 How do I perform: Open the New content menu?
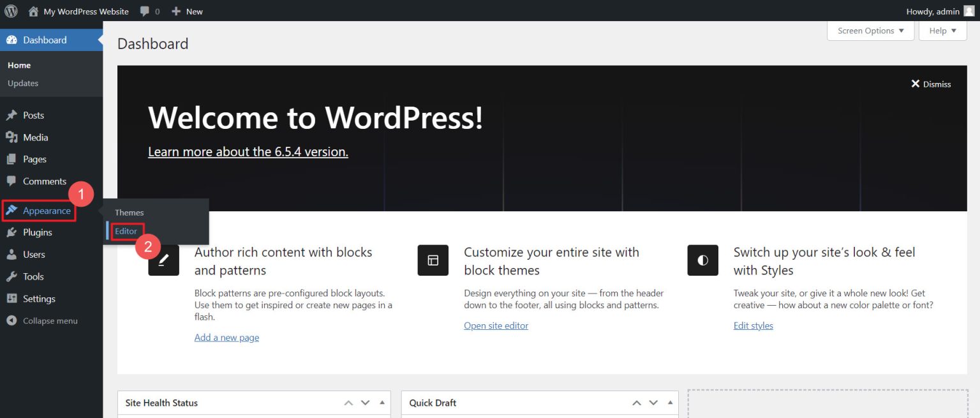coord(187,10)
